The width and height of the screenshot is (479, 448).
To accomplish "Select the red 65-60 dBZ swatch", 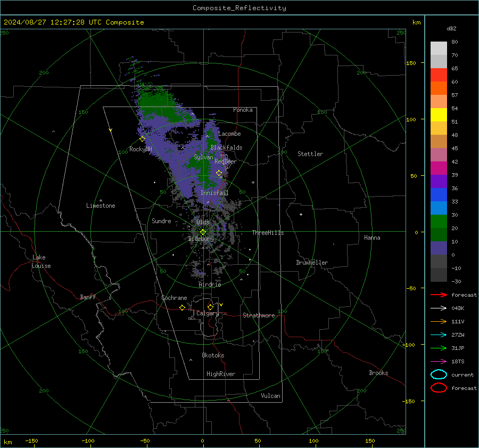I will tap(439, 75).
